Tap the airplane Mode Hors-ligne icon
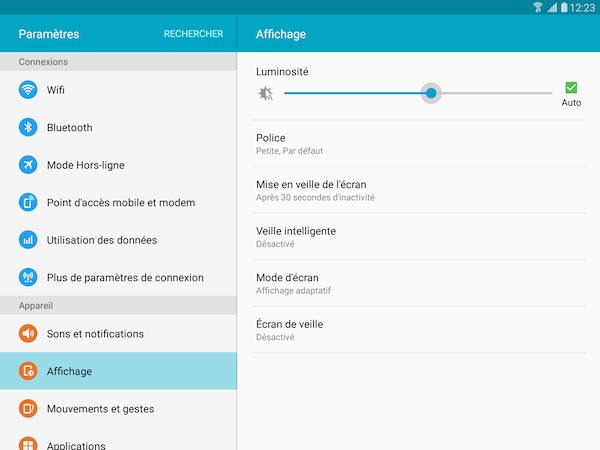The width and height of the screenshot is (600, 450). [28, 165]
